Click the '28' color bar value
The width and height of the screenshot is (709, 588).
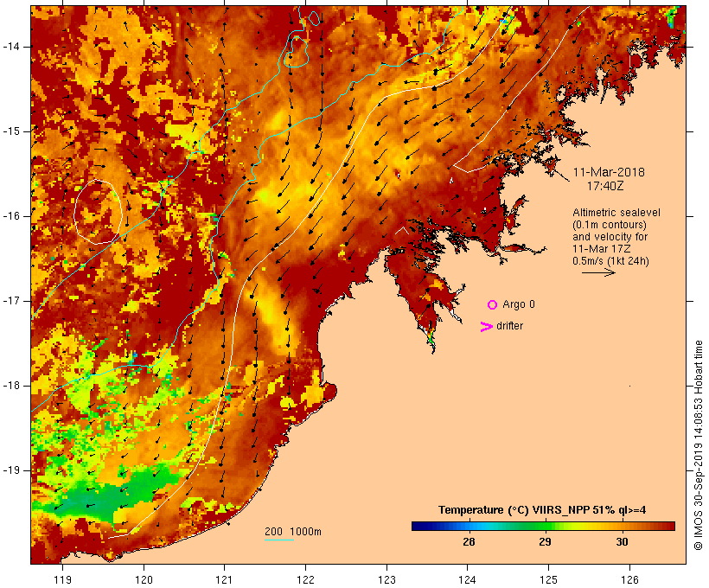469,541
